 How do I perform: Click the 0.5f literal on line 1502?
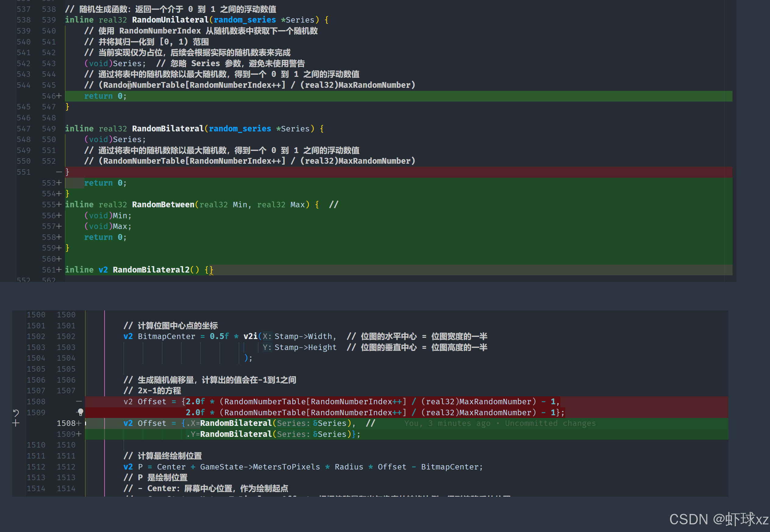click(x=219, y=336)
